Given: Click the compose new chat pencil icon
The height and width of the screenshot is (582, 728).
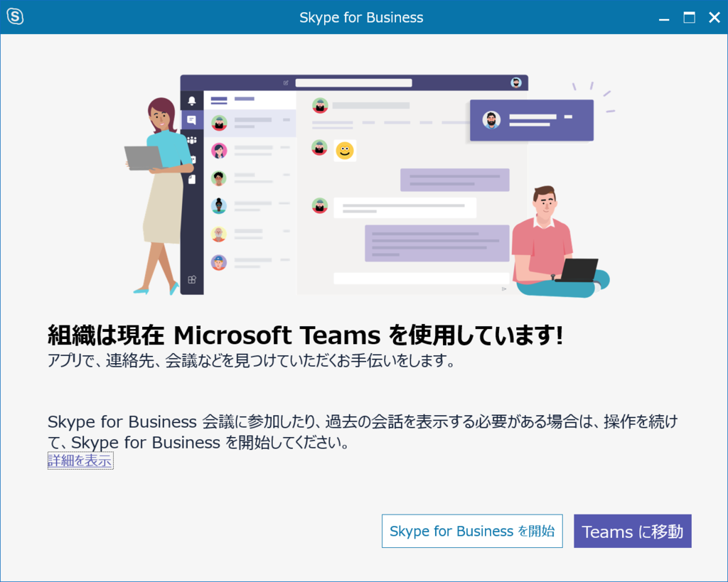Looking at the screenshot, I should (x=286, y=82).
